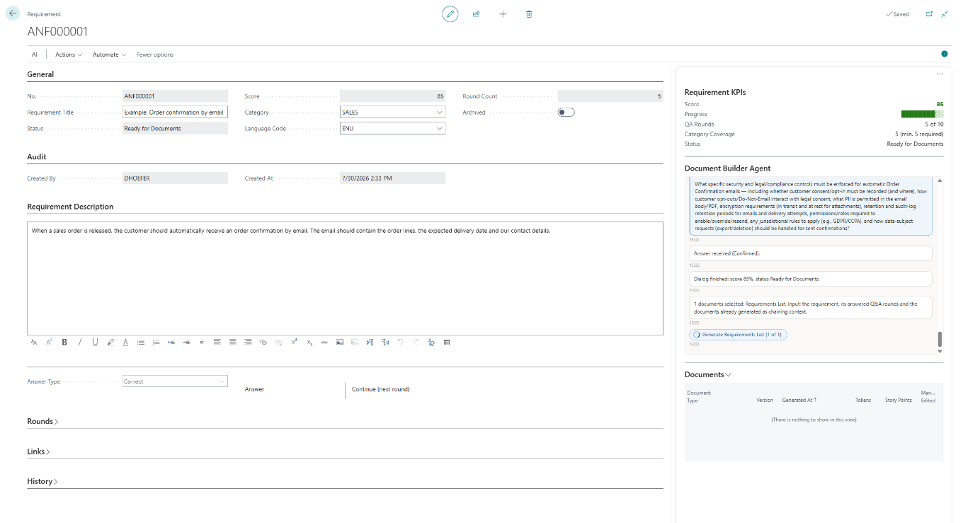Click the back arrow button
This screenshot has height=523, width=980.
13,13
